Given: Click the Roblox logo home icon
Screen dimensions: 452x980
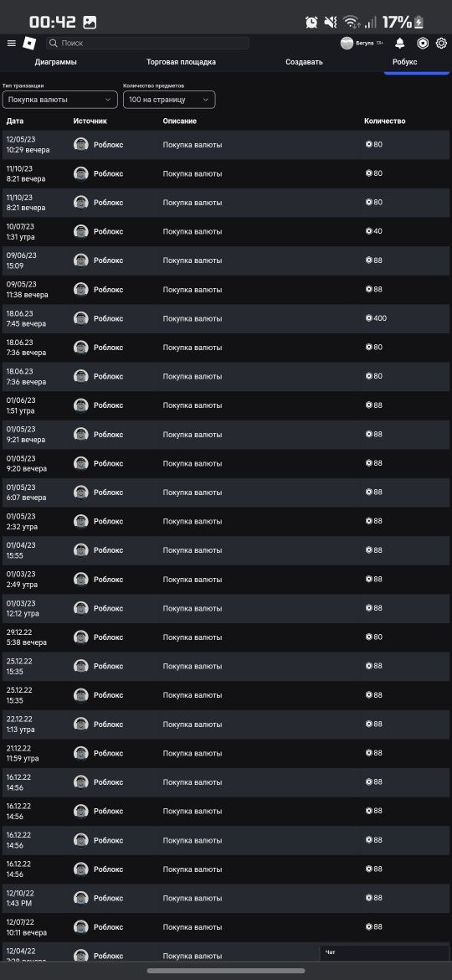Looking at the screenshot, I should click(x=30, y=43).
